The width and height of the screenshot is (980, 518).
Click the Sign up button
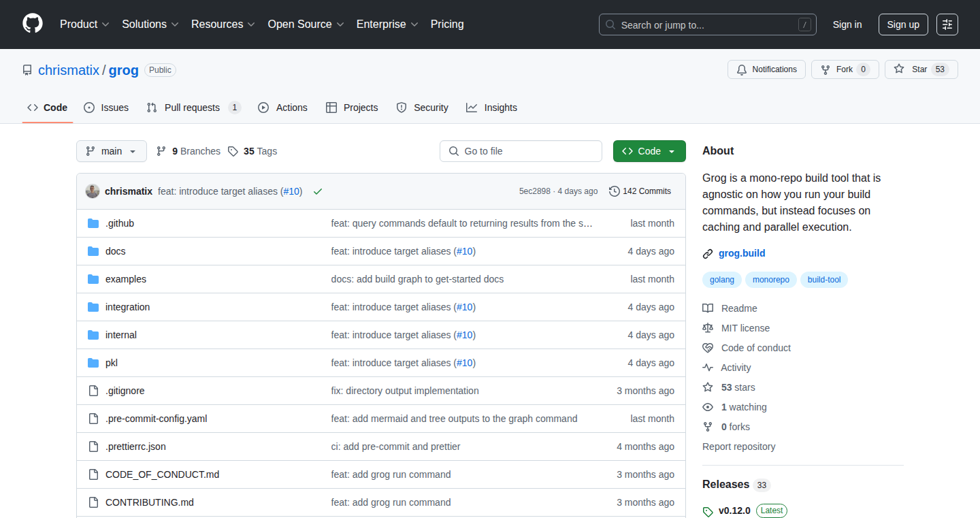903,25
